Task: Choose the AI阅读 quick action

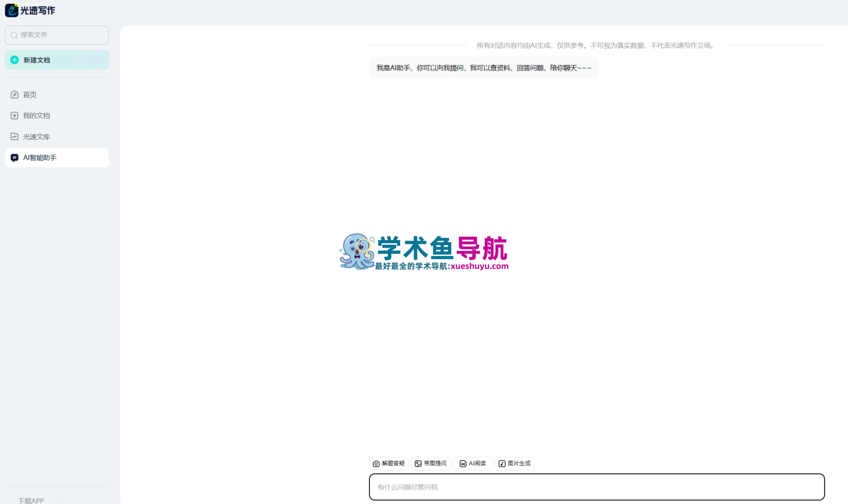Action: click(x=473, y=464)
